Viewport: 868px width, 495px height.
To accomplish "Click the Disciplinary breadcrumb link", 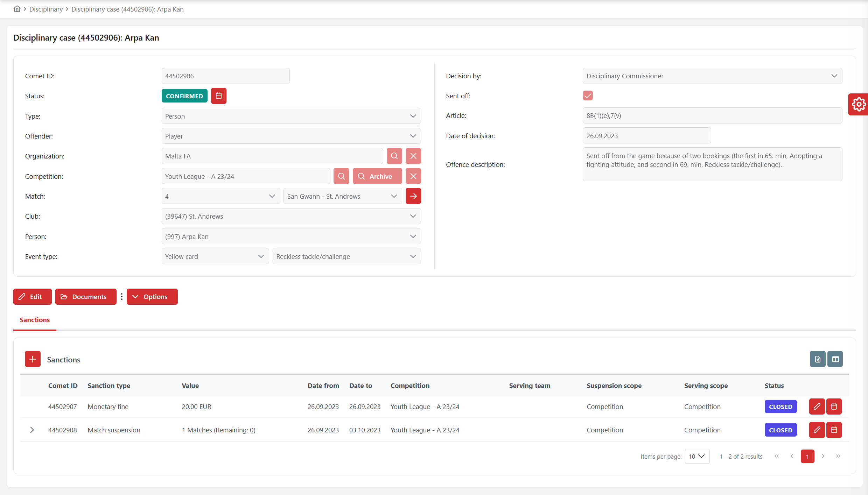I will (46, 9).
